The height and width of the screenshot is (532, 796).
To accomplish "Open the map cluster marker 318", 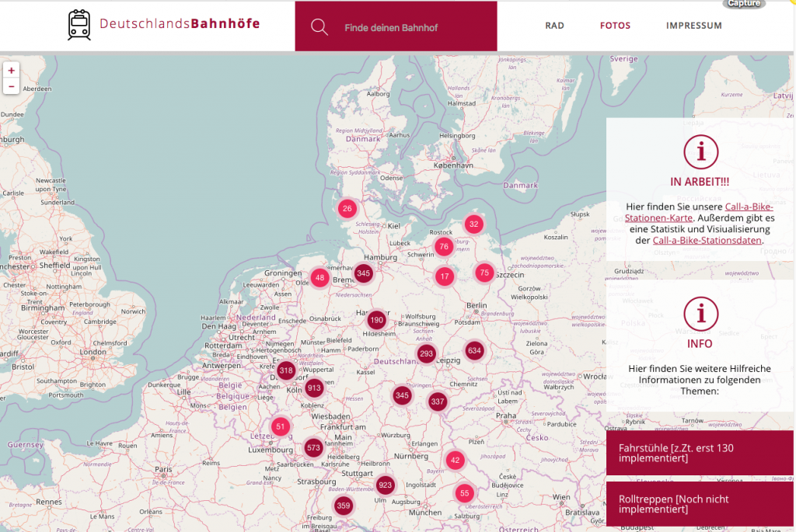I will click(x=286, y=370).
